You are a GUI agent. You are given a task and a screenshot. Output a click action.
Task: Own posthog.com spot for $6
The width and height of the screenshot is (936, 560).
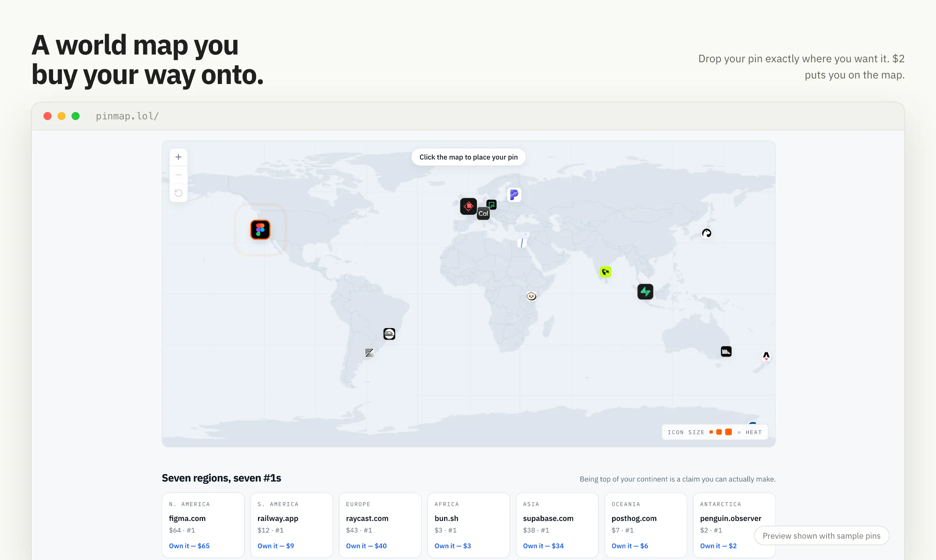click(629, 546)
